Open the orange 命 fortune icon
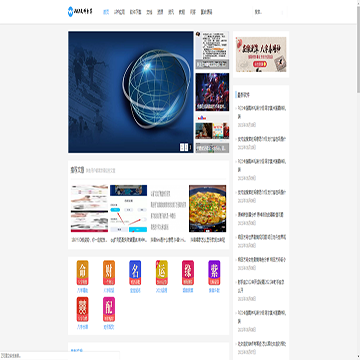 click(82, 273)
